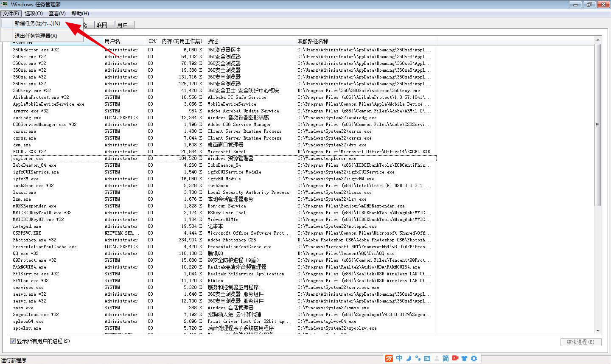Select the Photoshop.exe *32 process
This screenshot has width=611, height=364.
coord(224,240)
